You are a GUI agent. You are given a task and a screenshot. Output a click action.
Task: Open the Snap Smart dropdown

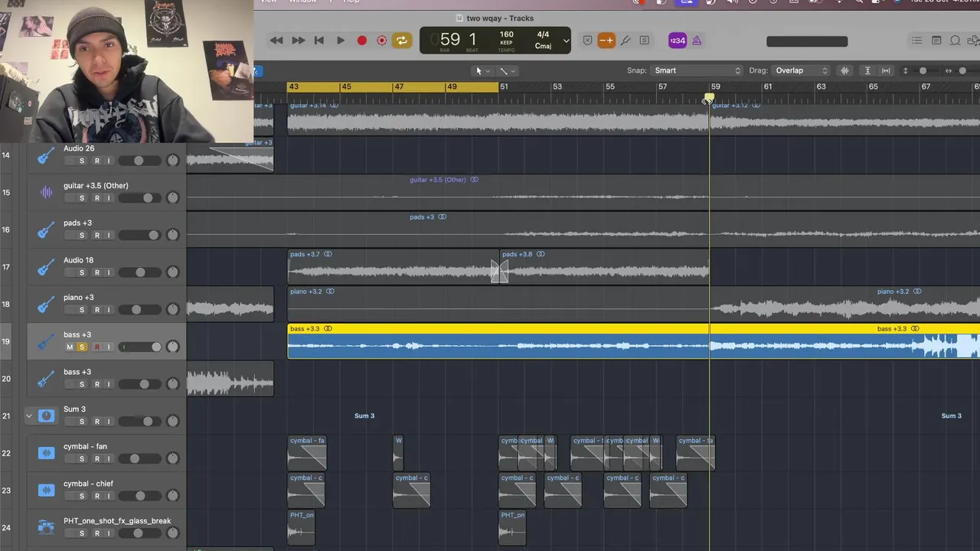(x=697, y=70)
